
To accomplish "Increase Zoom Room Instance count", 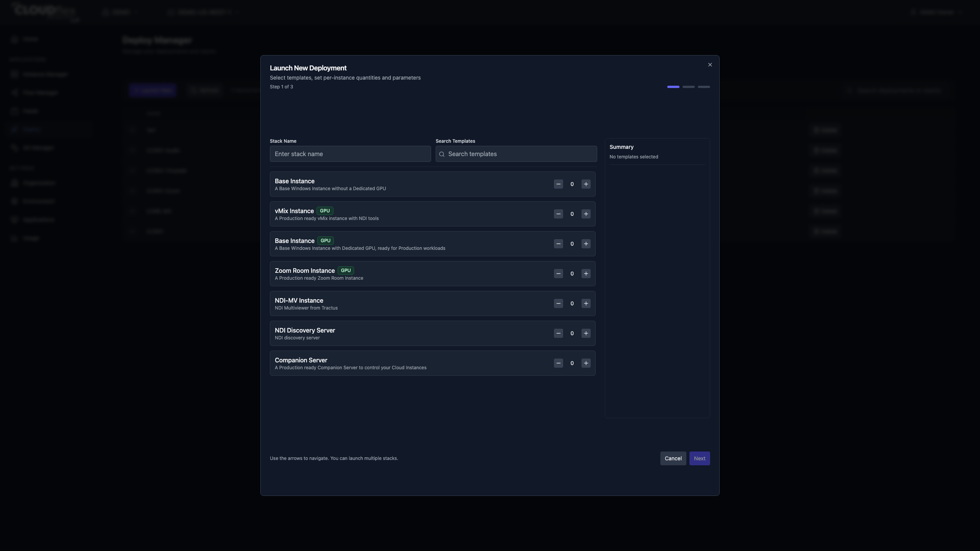I will (586, 274).
